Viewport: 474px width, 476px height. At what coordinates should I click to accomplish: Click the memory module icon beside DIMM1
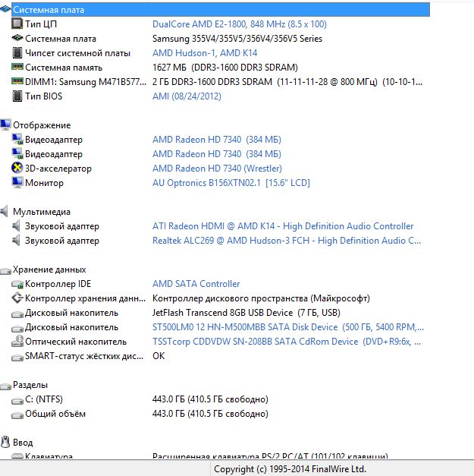coord(17,81)
